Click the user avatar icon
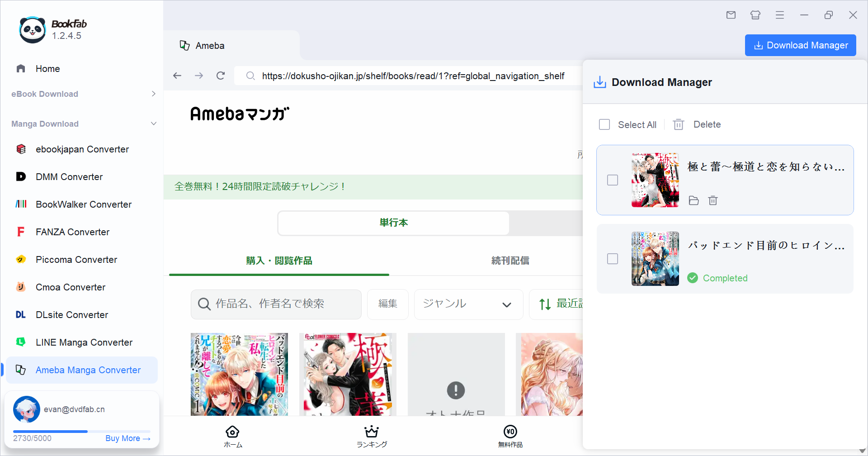The image size is (868, 456). tap(27, 409)
